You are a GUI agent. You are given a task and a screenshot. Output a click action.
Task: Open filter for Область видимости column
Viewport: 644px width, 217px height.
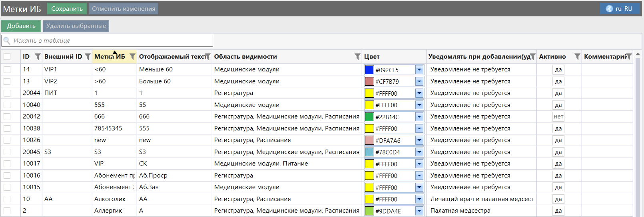point(357,57)
